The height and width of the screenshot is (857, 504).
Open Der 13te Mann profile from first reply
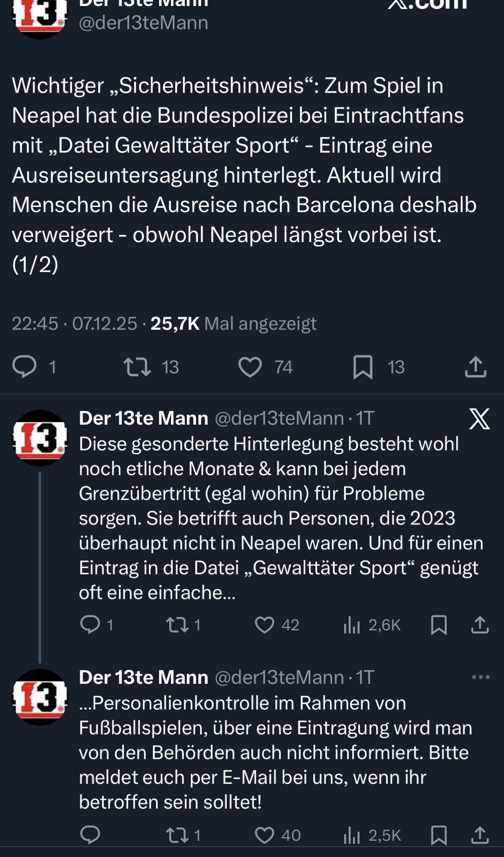143,418
